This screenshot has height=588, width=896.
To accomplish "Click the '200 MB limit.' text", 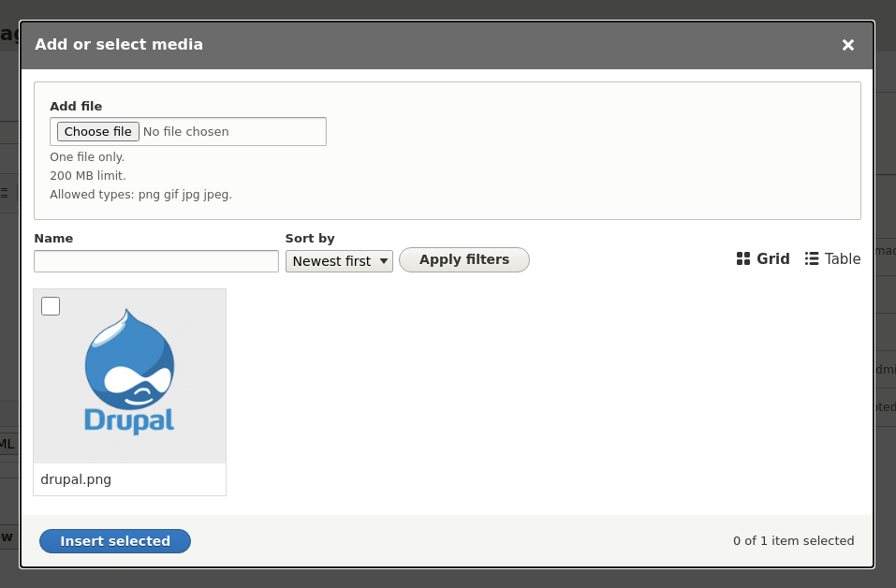I will click(x=88, y=175).
